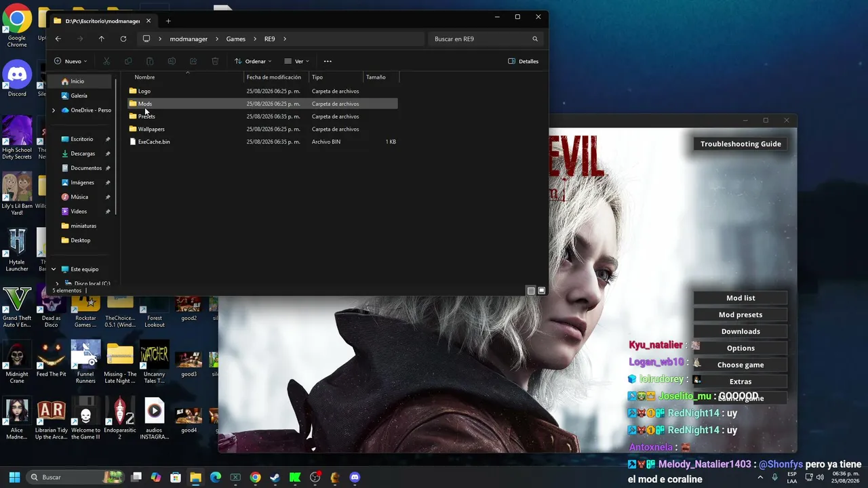868x488 pixels.
Task: Select the D:\Pc\Escritorio\modmanager tab
Action: [x=102, y=21]
